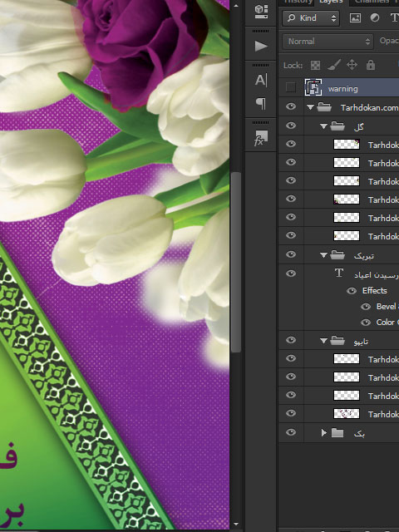
Task: Switch to the Channels tab
Action: click(x=372, y=2)
